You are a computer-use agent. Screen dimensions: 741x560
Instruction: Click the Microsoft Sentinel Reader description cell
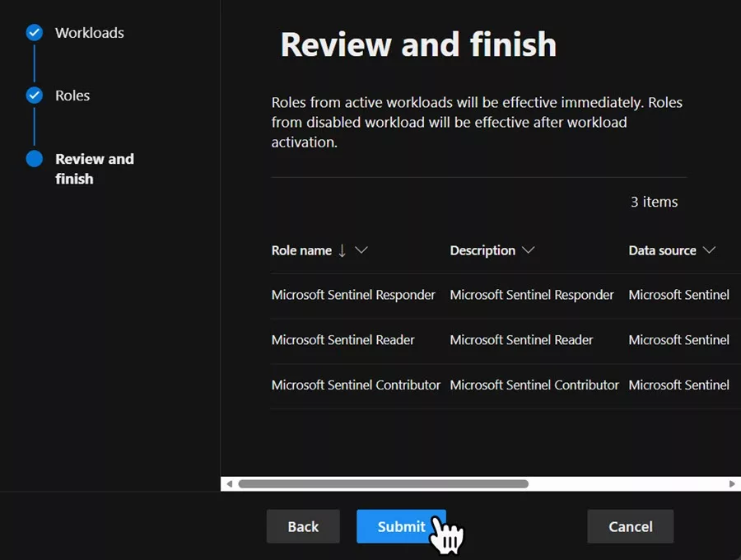(521, 340)
